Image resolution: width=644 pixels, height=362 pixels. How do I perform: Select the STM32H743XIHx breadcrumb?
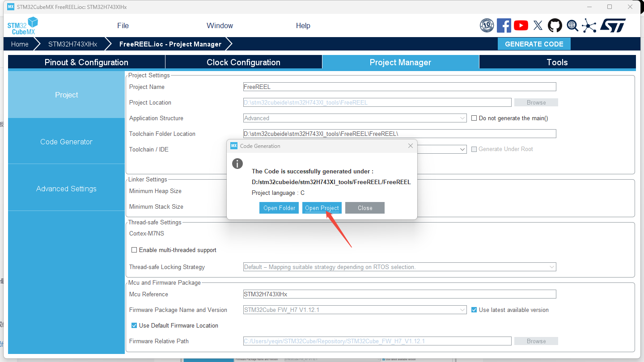(x=72, y=44)
